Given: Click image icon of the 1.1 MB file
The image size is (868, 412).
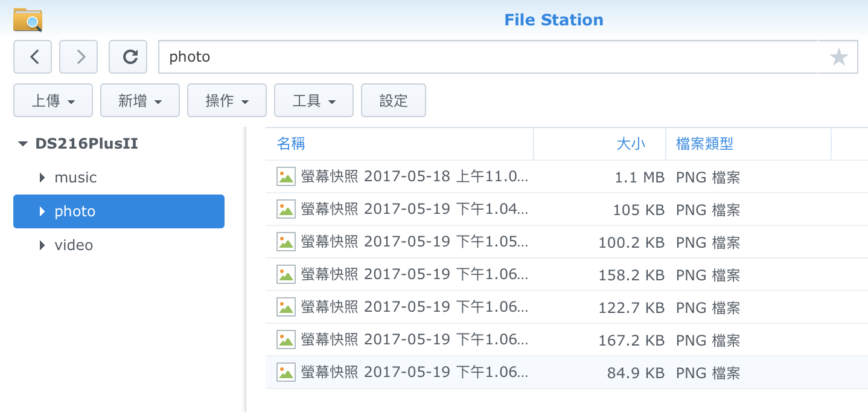Looking at the screenshot, I should click(286, 177).
